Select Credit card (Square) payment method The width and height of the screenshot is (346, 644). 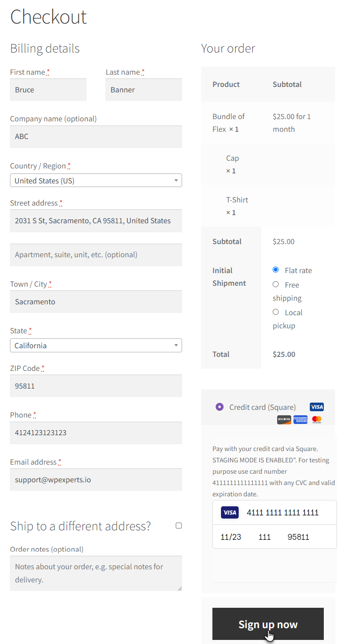point(220,407)
